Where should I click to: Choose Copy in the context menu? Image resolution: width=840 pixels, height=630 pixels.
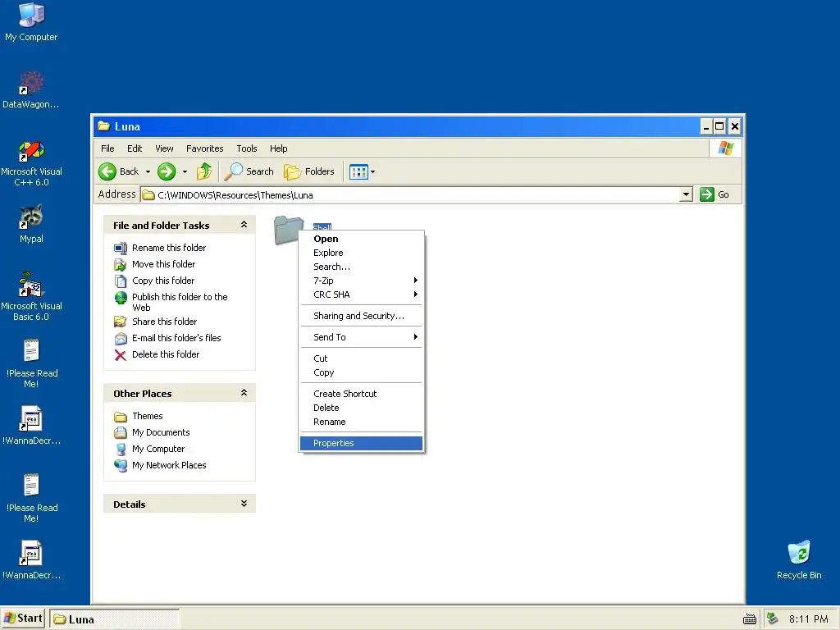click(x=361, y=372)
